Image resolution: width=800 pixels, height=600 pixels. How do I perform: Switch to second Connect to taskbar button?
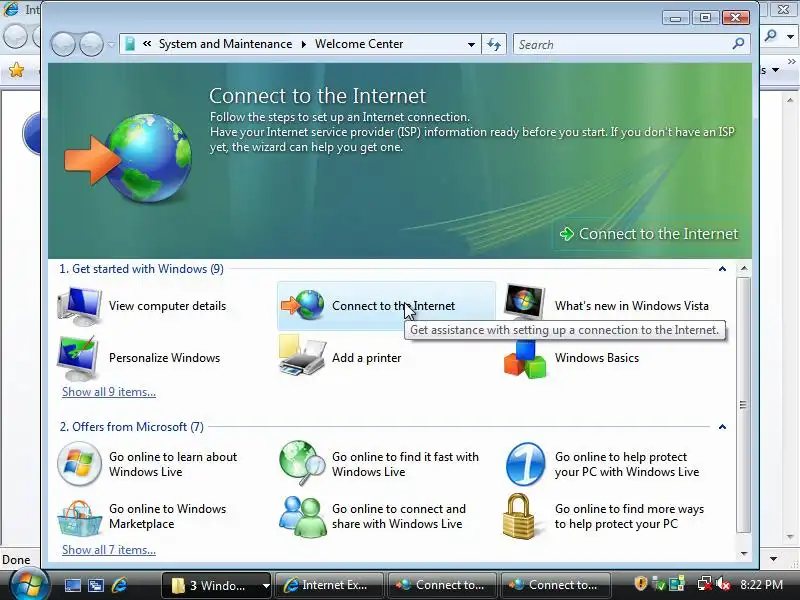pyautogui.click(x=555, y=585)
